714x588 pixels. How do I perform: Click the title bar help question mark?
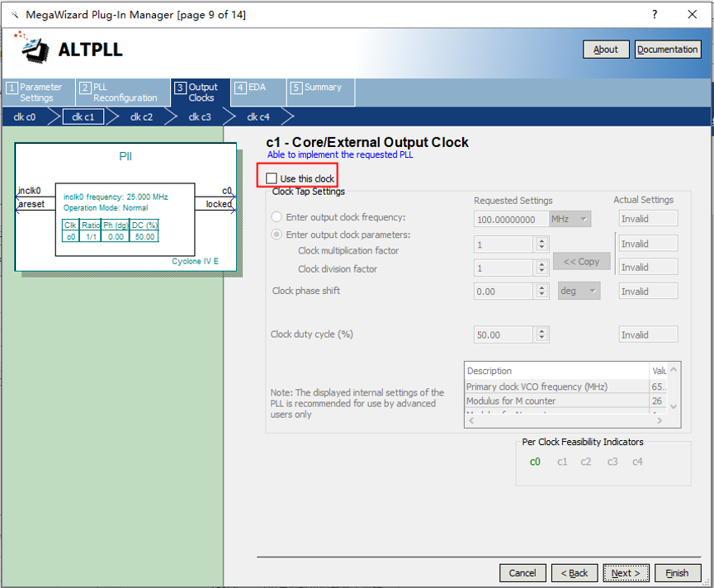(x=655, y=15)
